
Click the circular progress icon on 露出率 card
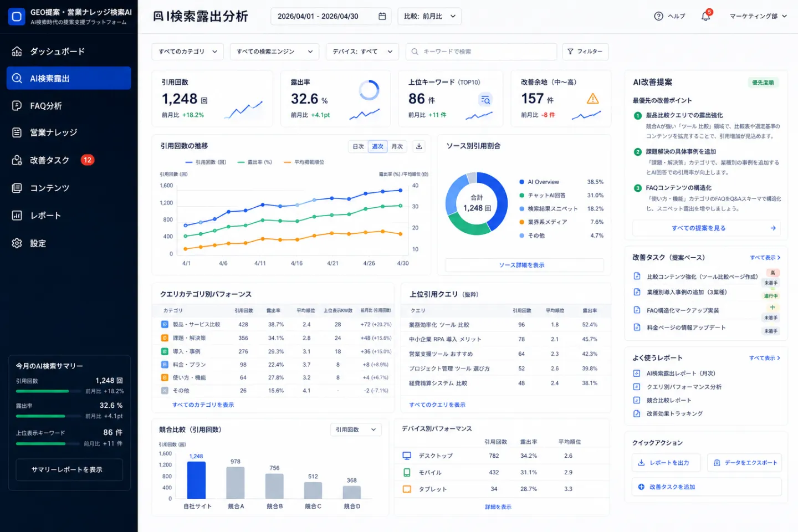(369, 90)
